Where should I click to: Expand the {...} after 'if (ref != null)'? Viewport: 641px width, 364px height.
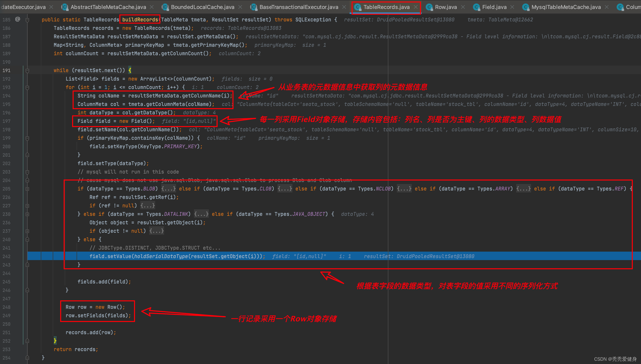[148, 206]
